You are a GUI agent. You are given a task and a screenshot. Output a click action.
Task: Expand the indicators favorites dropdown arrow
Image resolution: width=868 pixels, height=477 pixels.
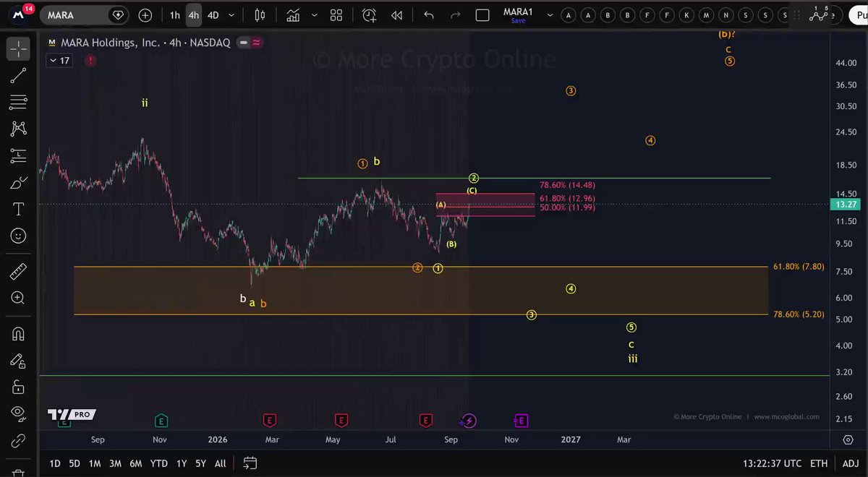click(x=314, y=15)
